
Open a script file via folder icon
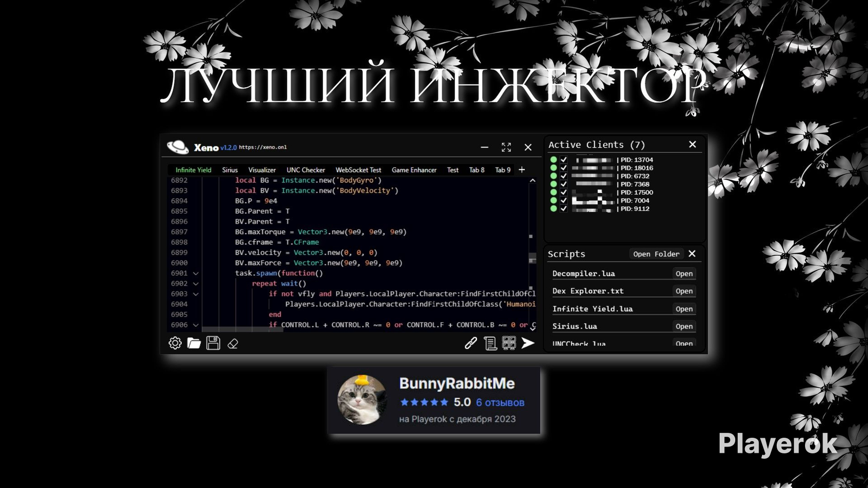tap(194, 343)
